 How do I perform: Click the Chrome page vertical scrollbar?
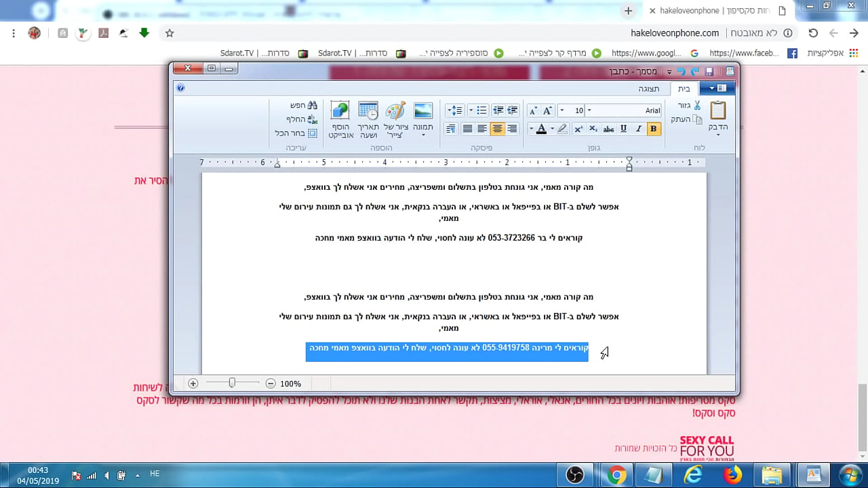pos(862,416)
